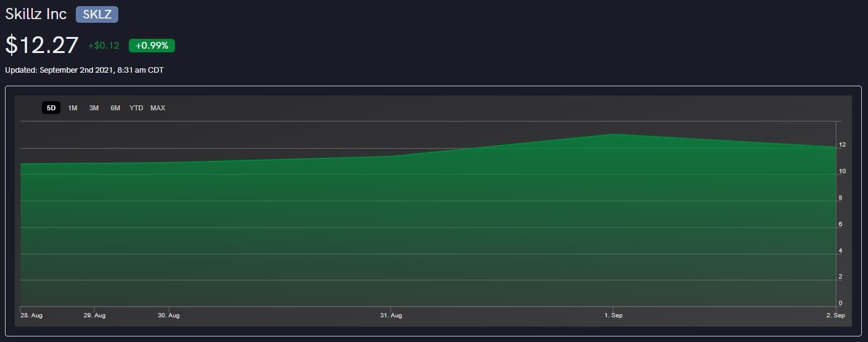Click the +$0.12 price change
This screenshot has height=342, width=868.
click(103, 46)
